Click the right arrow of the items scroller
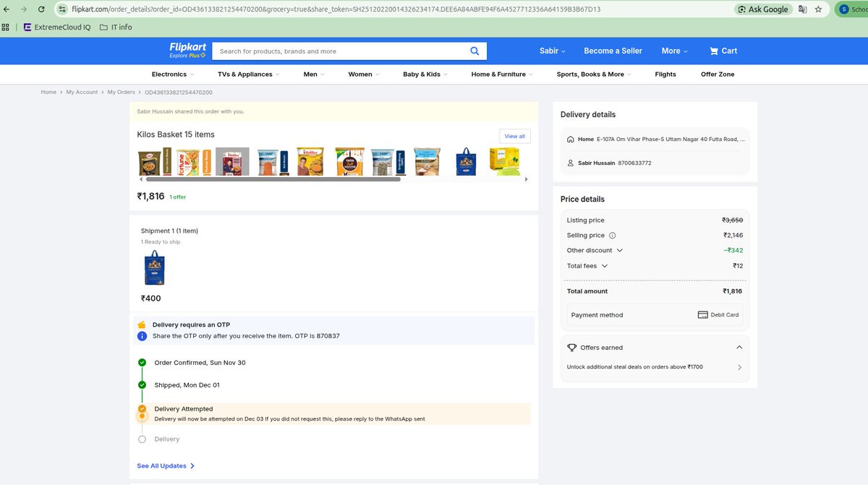 [x=526, y=179]
